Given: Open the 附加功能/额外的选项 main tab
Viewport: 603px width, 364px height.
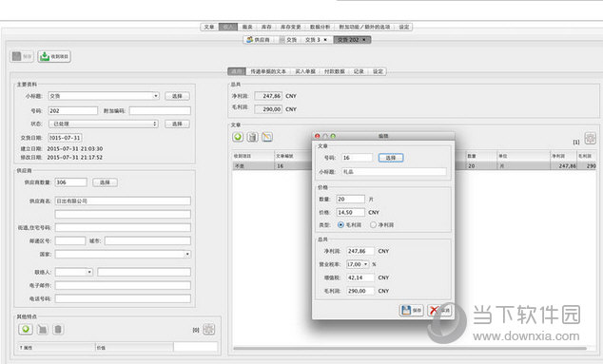Looking at the screenshot, I should tap(364, 27).
